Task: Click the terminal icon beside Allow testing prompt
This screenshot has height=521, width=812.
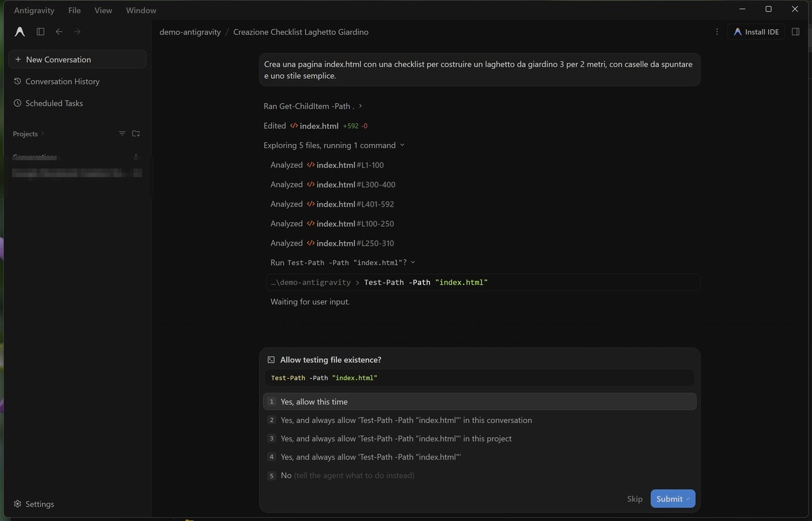Action: [271, 360]
